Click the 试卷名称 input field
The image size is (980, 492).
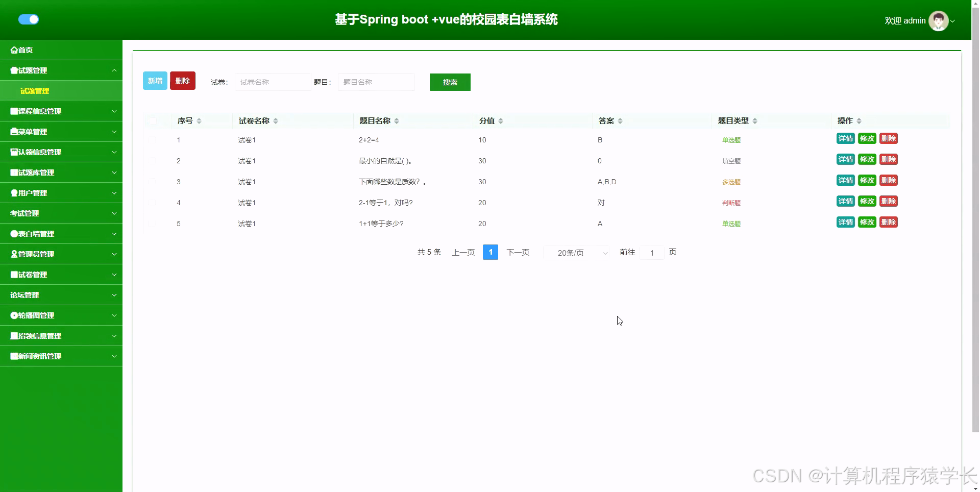[x=273, y=82]
